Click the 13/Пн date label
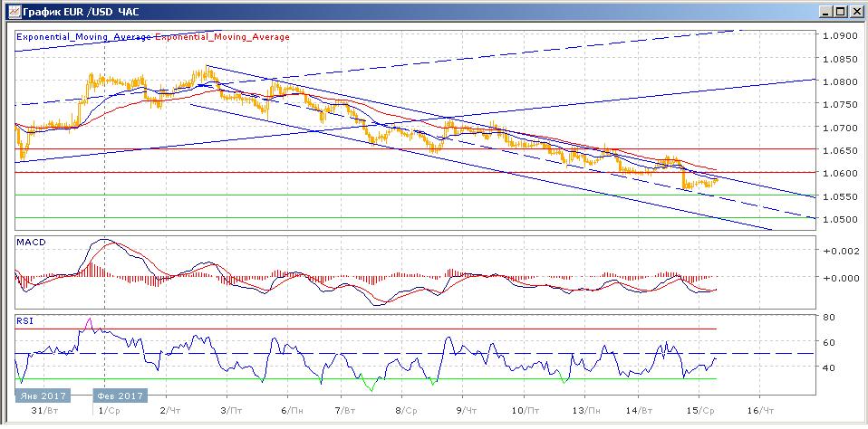 (588, 411)
